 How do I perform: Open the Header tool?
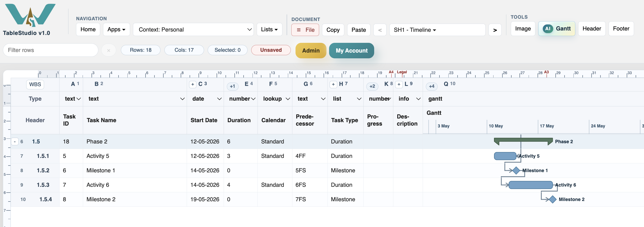(592, 29)
